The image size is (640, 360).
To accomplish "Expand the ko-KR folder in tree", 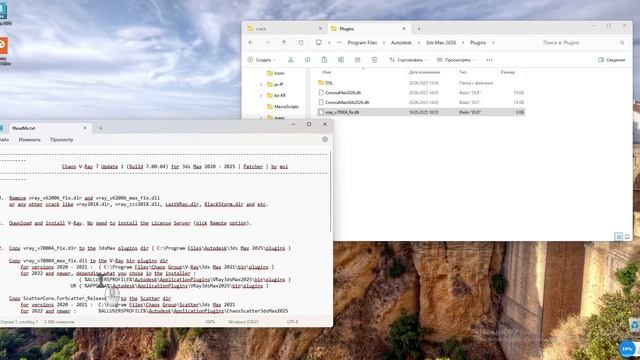I will point(261,96).
